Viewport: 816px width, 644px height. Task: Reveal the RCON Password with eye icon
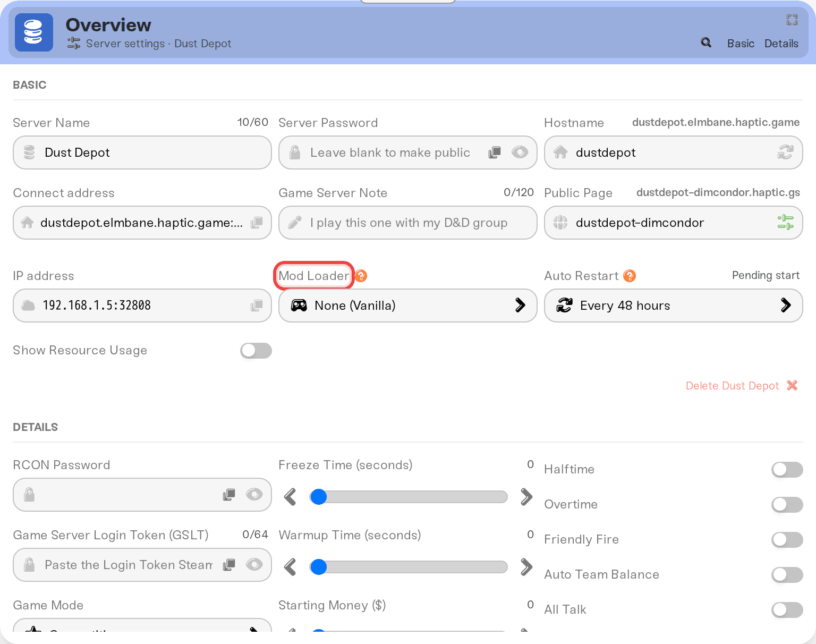coord(254,495)
